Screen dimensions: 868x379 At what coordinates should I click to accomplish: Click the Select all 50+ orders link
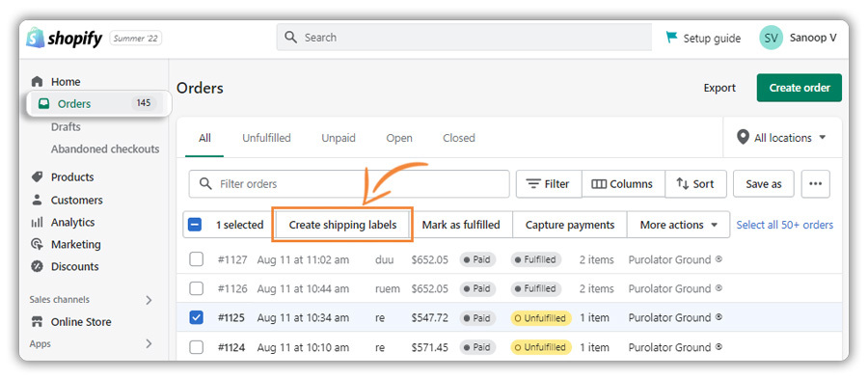pos(784,225)
